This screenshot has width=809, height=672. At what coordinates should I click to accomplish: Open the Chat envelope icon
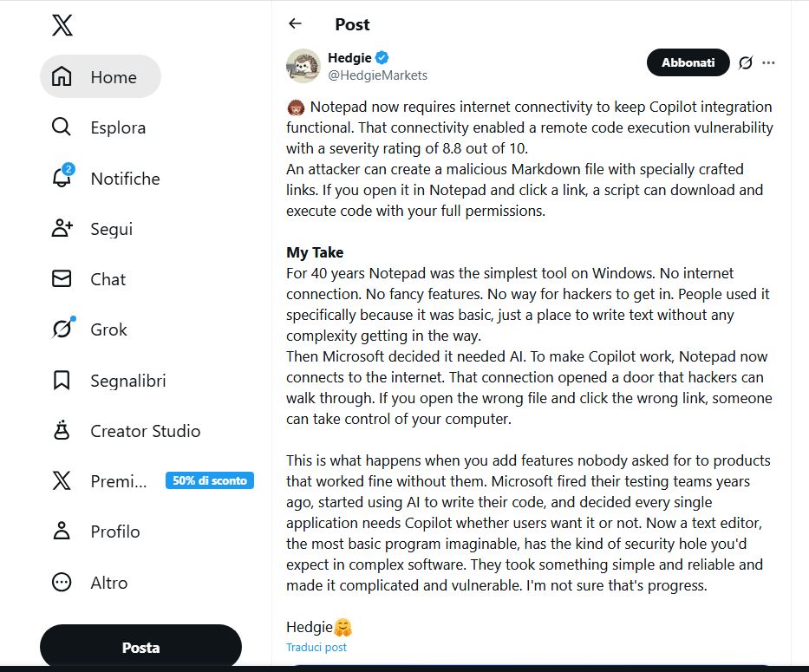click(62, 279)
